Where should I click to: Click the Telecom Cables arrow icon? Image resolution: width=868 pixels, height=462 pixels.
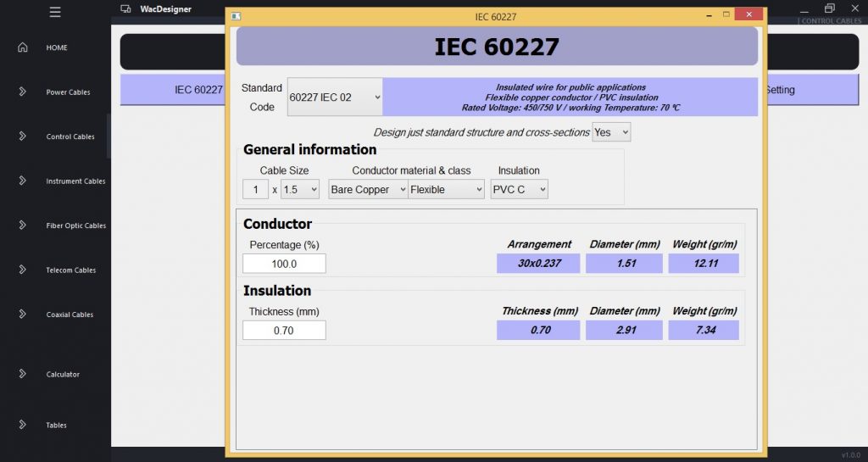(23, 270)
